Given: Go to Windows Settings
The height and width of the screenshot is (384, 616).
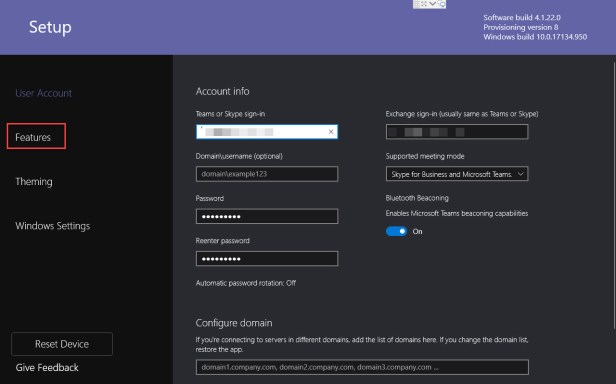Looking at the screenshot, I should (53, 226).
